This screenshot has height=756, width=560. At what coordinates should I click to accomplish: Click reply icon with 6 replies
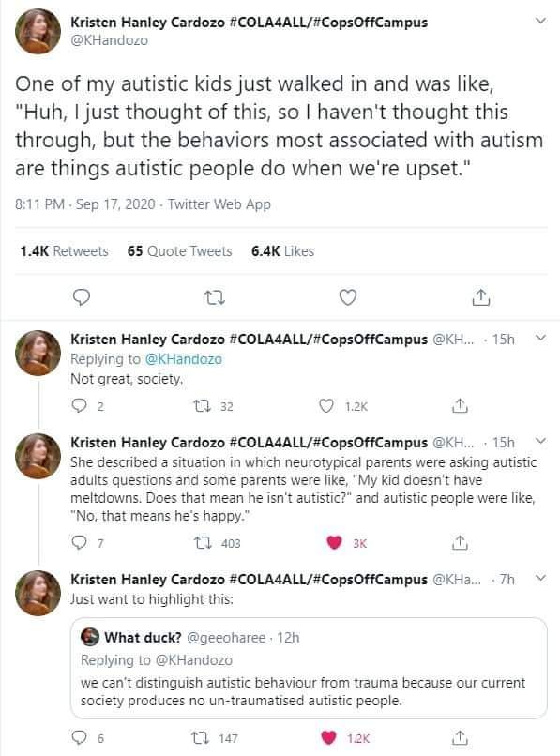coord(79,737)
